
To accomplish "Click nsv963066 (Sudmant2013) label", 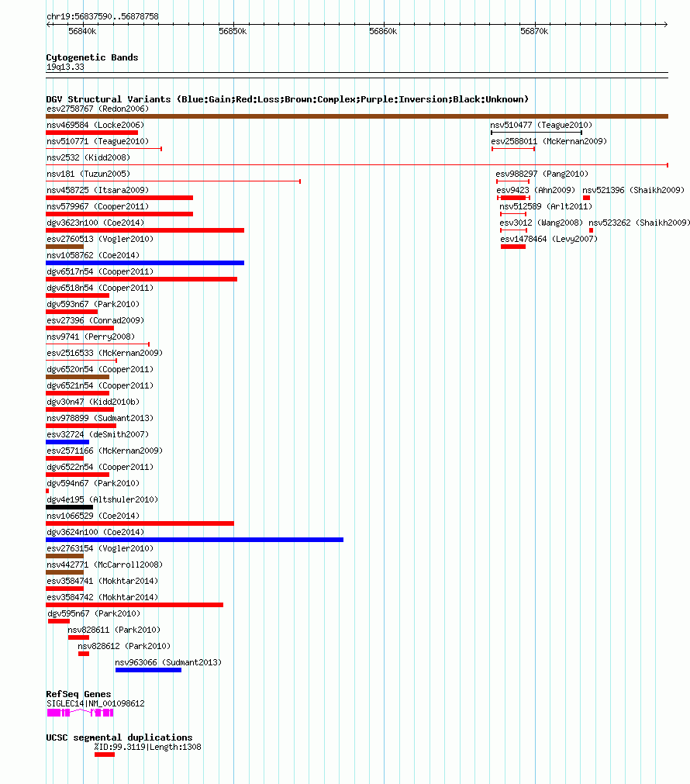I will click(168, 662).
